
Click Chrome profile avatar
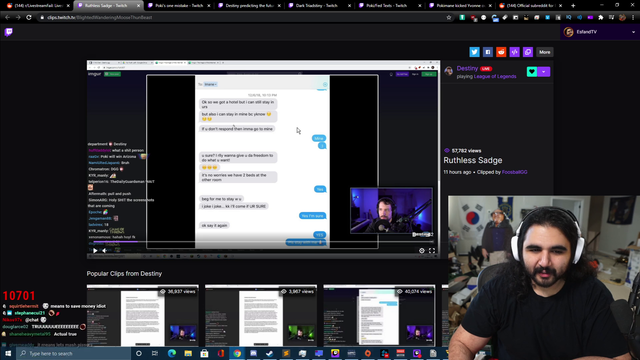click(622, 18)
